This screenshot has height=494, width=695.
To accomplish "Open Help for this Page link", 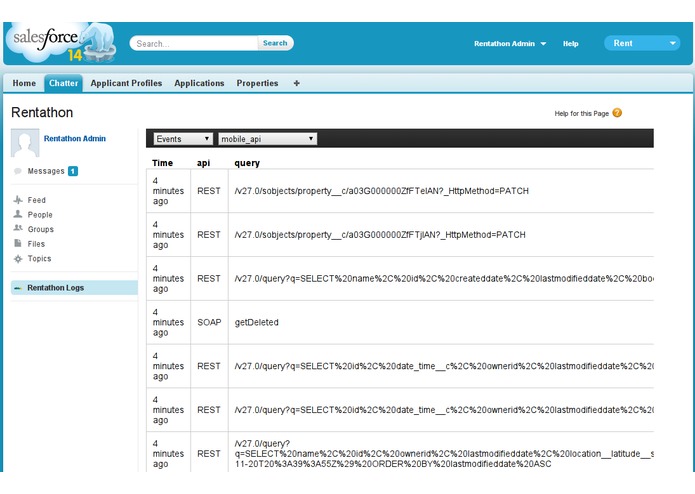I will [x=582, y=113].
